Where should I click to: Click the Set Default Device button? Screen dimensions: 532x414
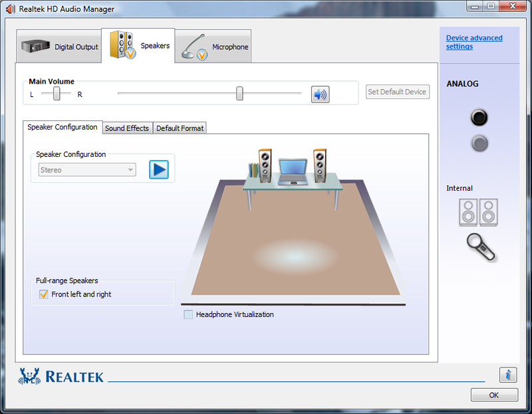coord(397,92)
